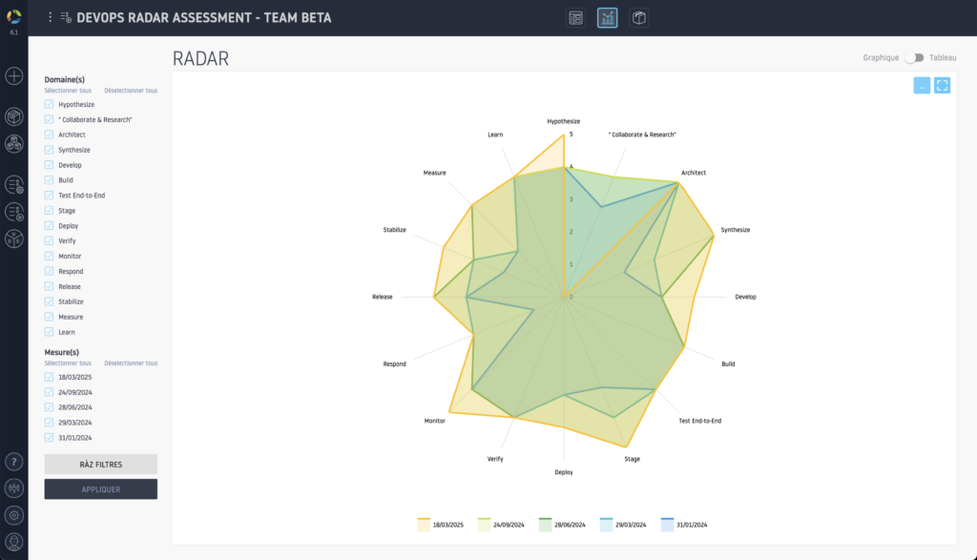Click Sélectionner tous under Domaine(s)
The height and width of the screenshot is (560, 977).
[68, 91]
